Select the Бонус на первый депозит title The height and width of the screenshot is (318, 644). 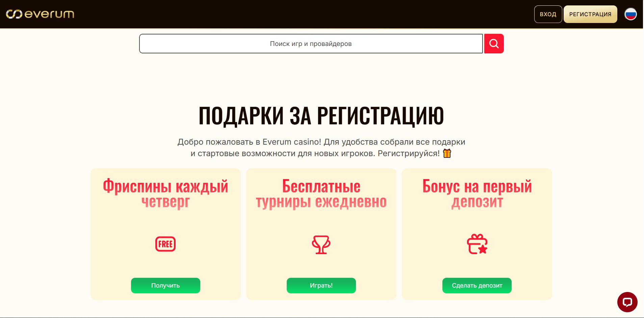coord(477,194)
